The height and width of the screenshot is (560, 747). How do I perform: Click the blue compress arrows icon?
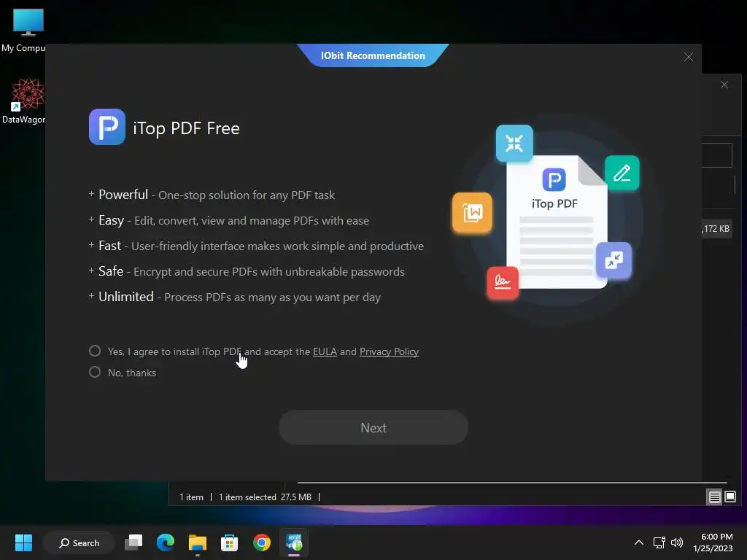[x=514, y=144]
